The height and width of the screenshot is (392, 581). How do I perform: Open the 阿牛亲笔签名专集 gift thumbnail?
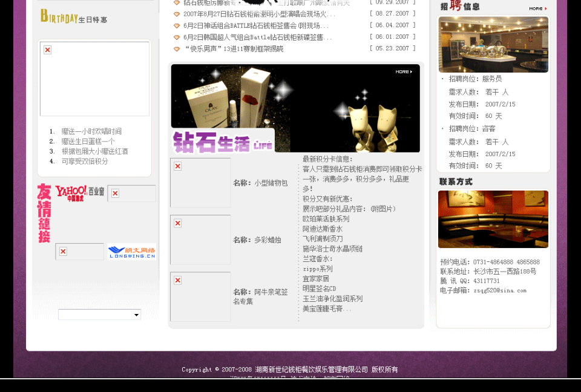[200, 297]
